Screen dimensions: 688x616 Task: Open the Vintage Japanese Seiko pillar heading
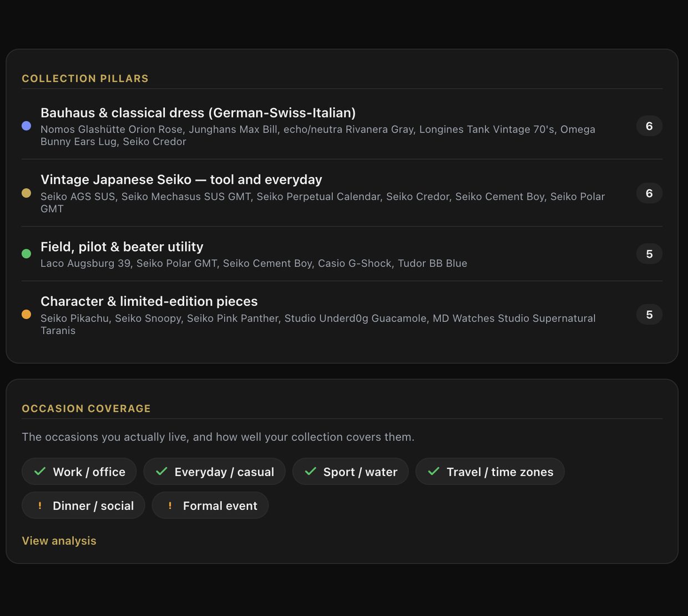click(x=181, y=180)
